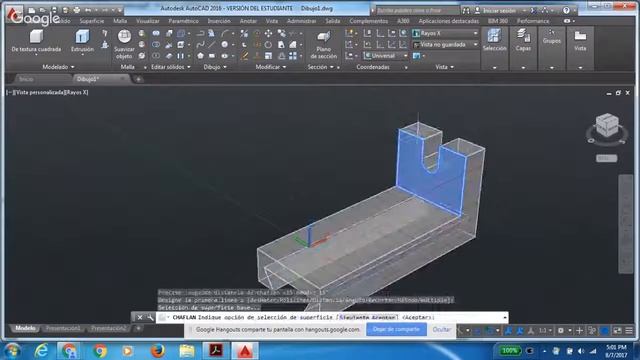Open the Paramétrico ribbon tab

coord(183,21)
